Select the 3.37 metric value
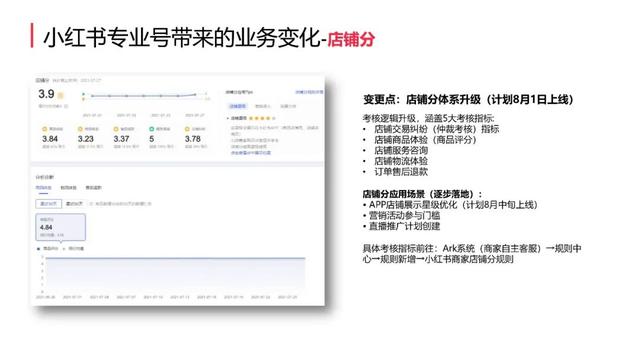640x360 pixels. coord(121,139)
